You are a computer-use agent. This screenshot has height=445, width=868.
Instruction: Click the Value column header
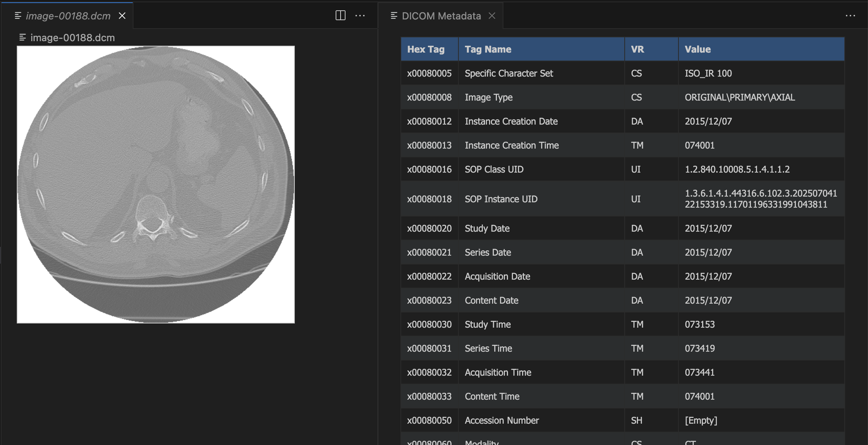point(698,49)
